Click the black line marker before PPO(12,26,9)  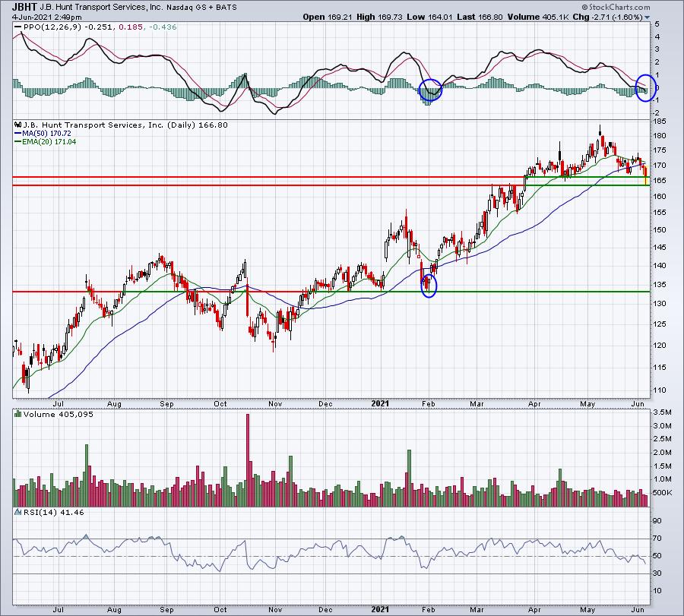pos(17,27)
